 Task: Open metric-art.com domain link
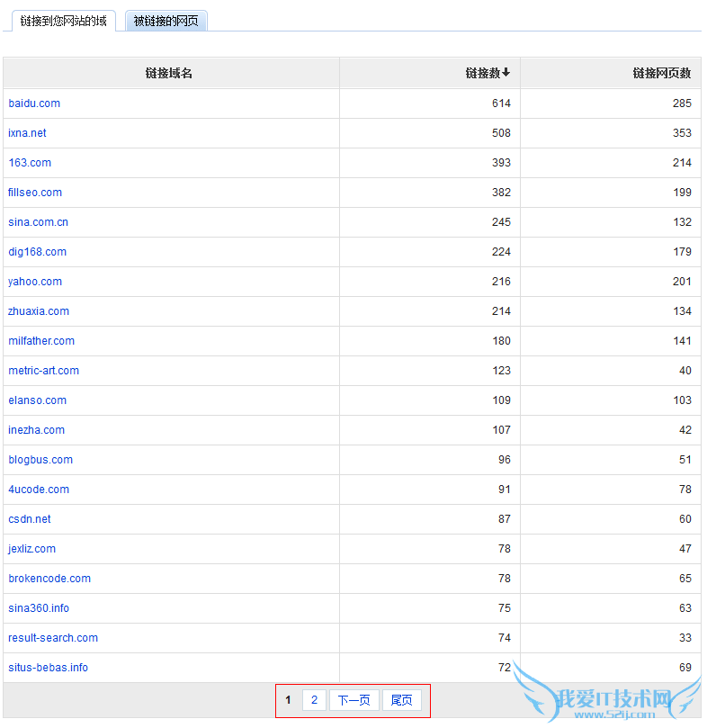click(x=44, y=371)
